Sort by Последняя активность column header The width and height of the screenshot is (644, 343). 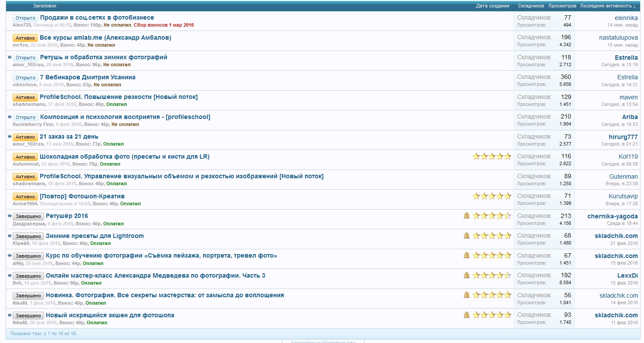[x=607, y=6]
